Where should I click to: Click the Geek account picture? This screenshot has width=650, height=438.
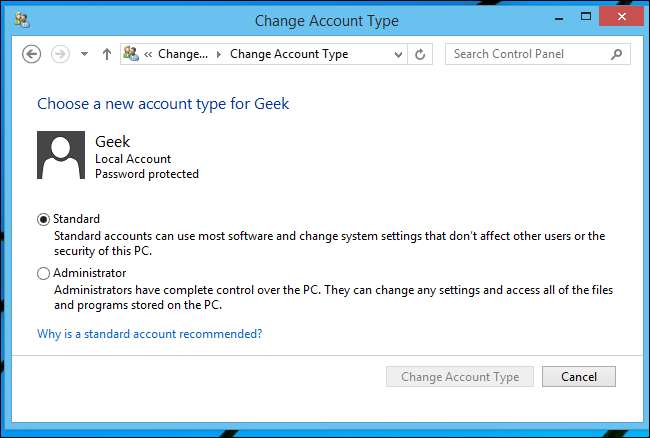[x=60, y=155]
